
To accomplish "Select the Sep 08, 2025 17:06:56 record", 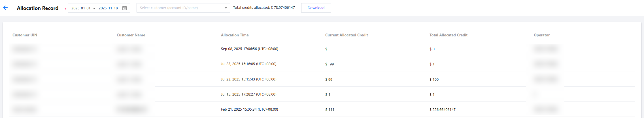I will coord(249,49).
